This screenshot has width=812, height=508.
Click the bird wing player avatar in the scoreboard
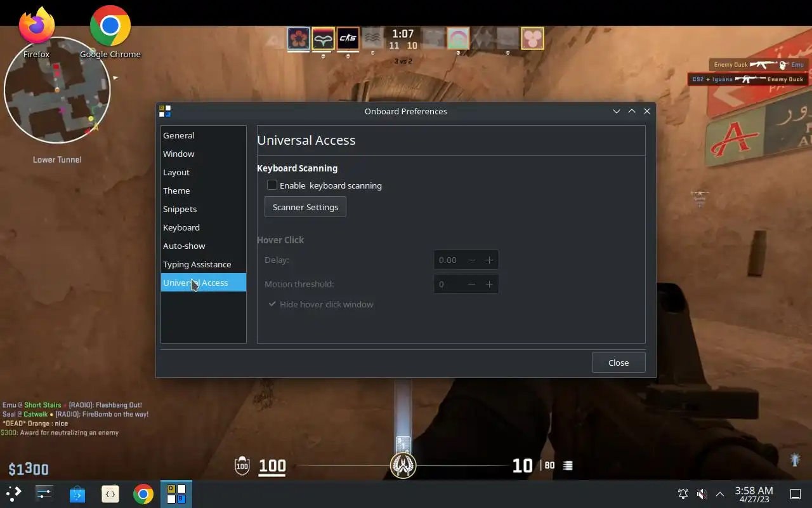324,39
